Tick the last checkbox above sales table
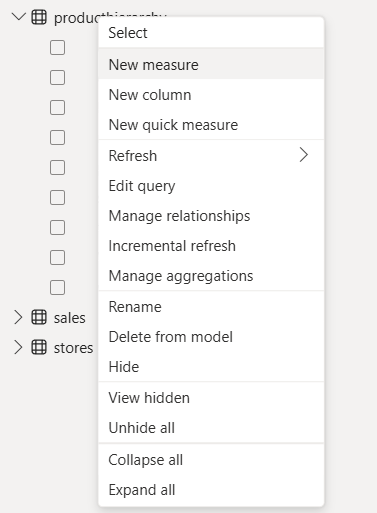The width and height of the screenshot is (377, 513). click(x=57, y=287)
